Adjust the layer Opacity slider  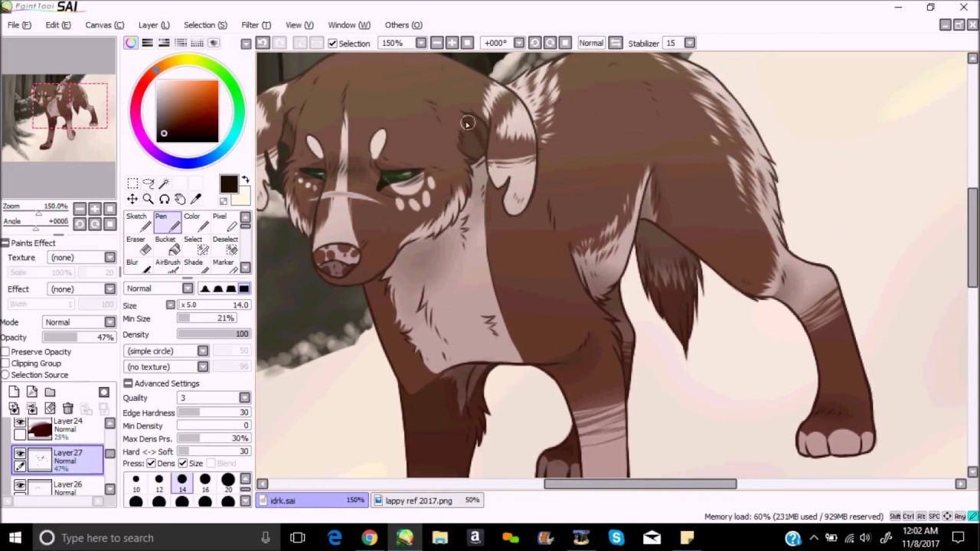pos(80,337)
